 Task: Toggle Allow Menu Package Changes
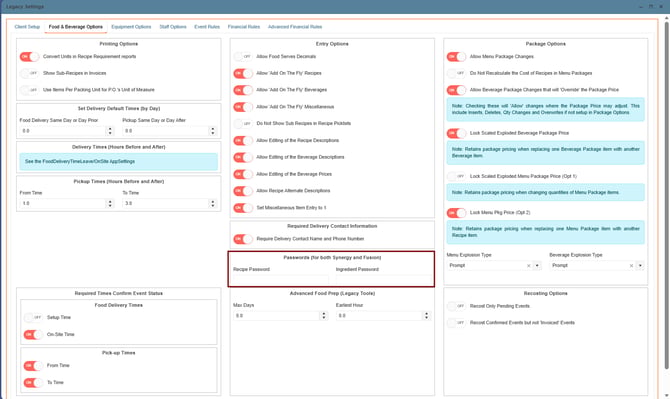[x=456, y=56]
